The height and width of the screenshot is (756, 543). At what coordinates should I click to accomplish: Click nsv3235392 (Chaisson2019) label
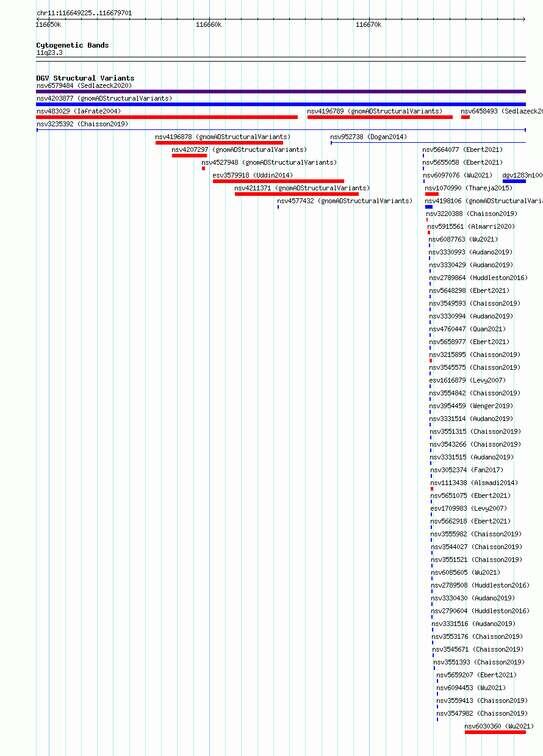[x=82, y=124]
